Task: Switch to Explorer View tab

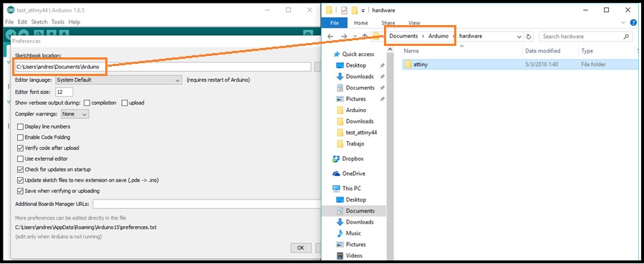Action: [415, 23]
